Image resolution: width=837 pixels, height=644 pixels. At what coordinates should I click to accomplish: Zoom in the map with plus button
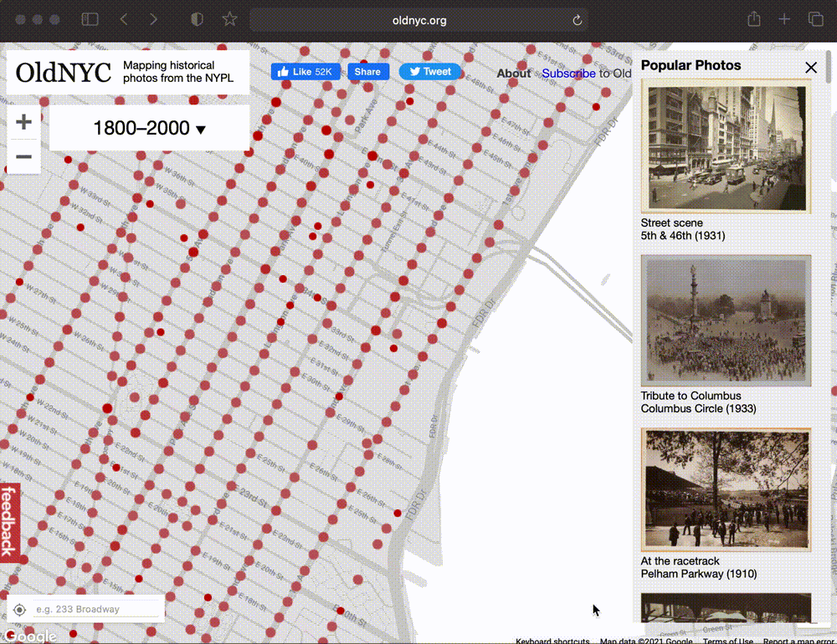(x=23, y=122)
